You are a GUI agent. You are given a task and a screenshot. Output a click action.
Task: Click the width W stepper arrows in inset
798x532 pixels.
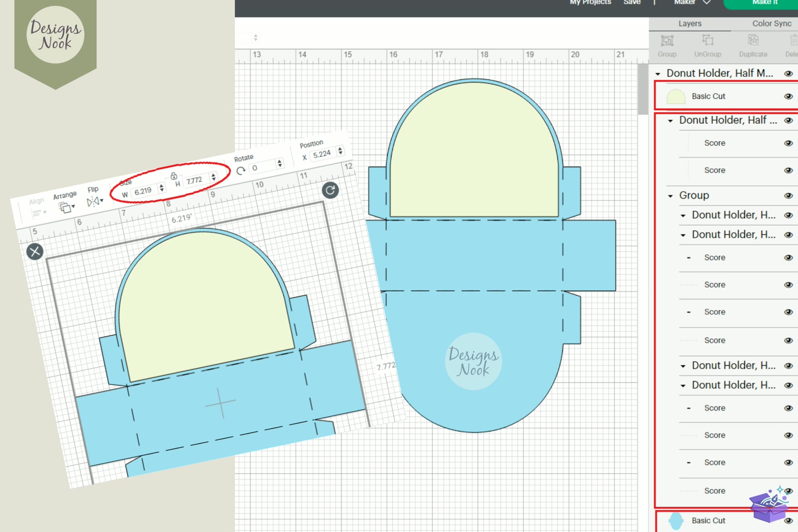click(x=162, y=187)
